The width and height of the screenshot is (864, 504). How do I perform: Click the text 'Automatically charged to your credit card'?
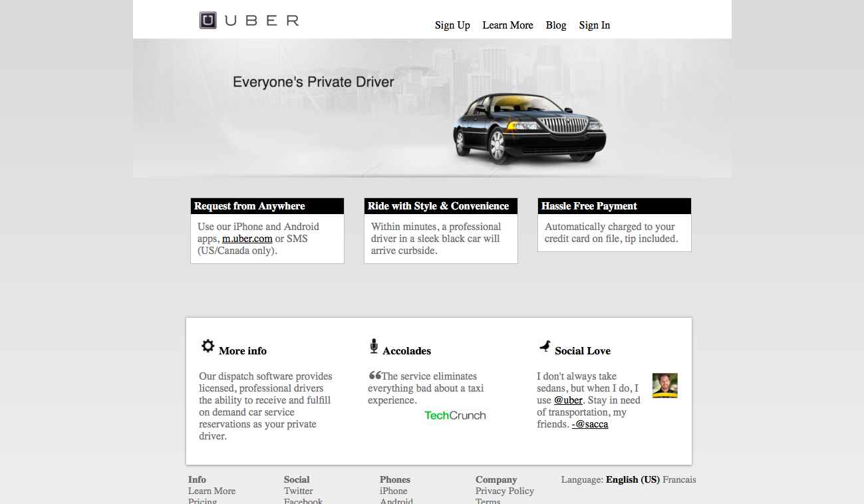click(x=610, y=233)
